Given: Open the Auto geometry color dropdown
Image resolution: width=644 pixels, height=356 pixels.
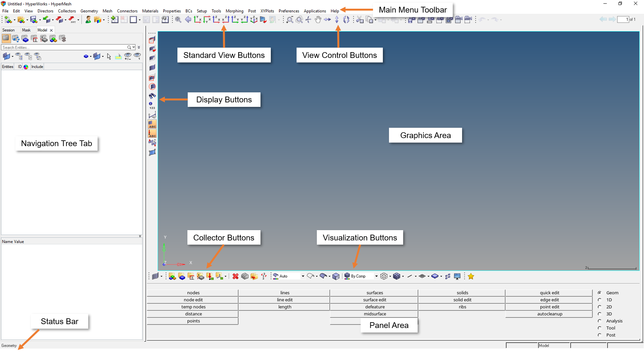Looking at the screenshot, I should [x=303, y=276].
